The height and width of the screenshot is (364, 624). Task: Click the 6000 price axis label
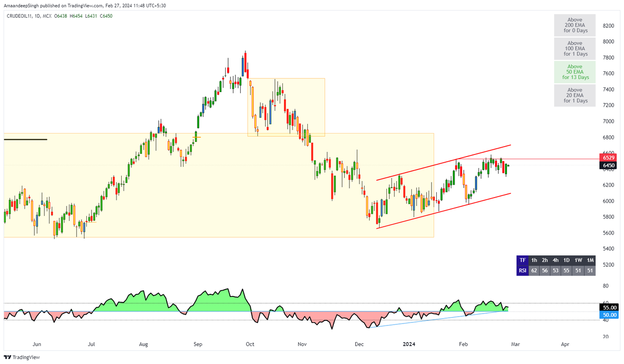point(609,201)
